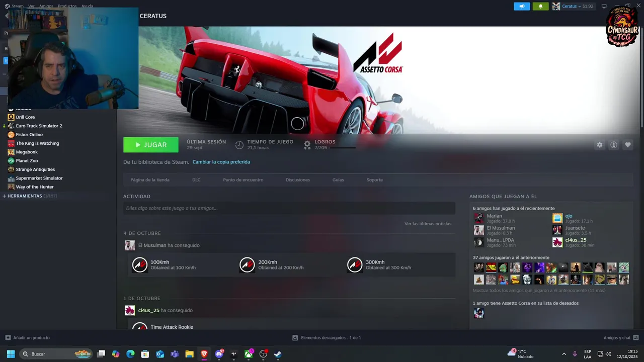
Task: Open Microsoft Edge from taskbar
Action: point(130,354)
